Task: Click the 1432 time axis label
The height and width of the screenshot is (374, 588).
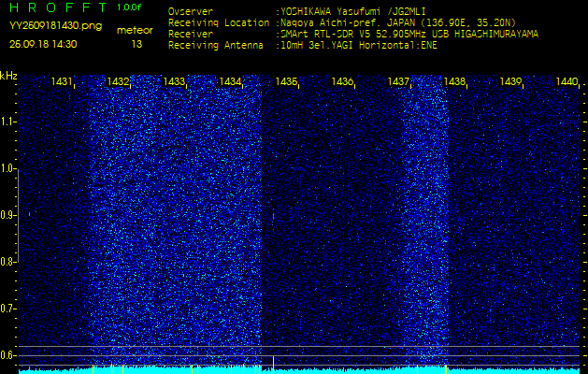Action: click(118, 81)
